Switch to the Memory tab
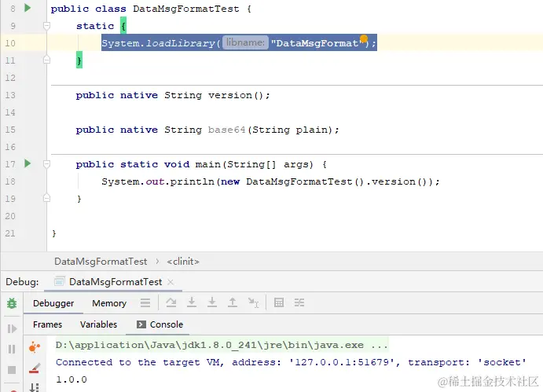Screen dimensions: 543x392 coord(109,303)
